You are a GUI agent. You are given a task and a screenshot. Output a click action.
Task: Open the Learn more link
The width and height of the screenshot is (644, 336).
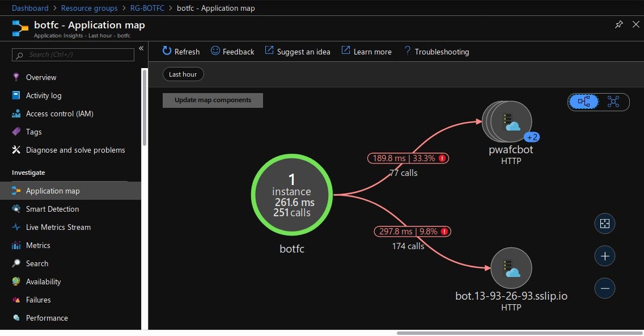point(367,52)
